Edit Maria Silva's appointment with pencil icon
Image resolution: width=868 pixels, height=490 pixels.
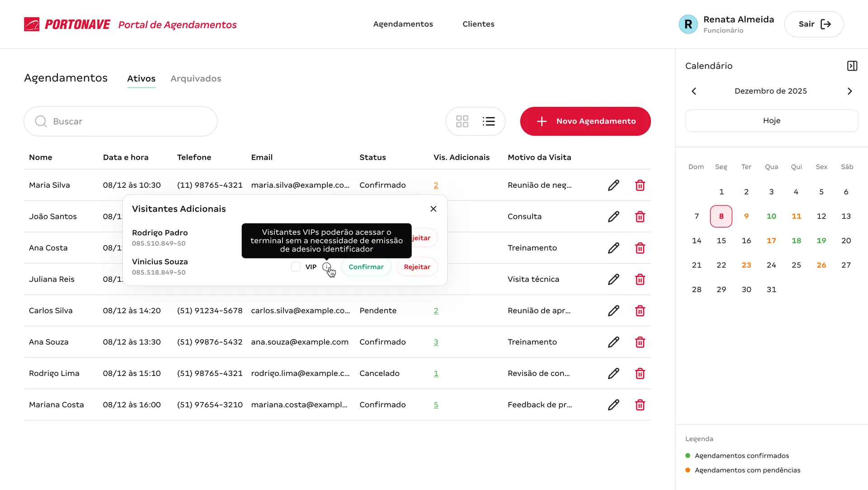[x=613, y=185]
